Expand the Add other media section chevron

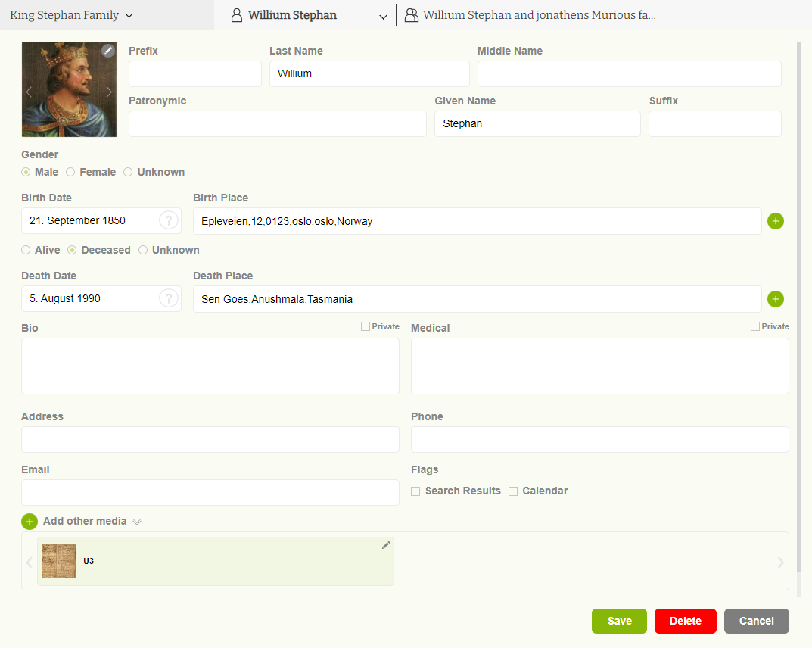tap(137, 522)
